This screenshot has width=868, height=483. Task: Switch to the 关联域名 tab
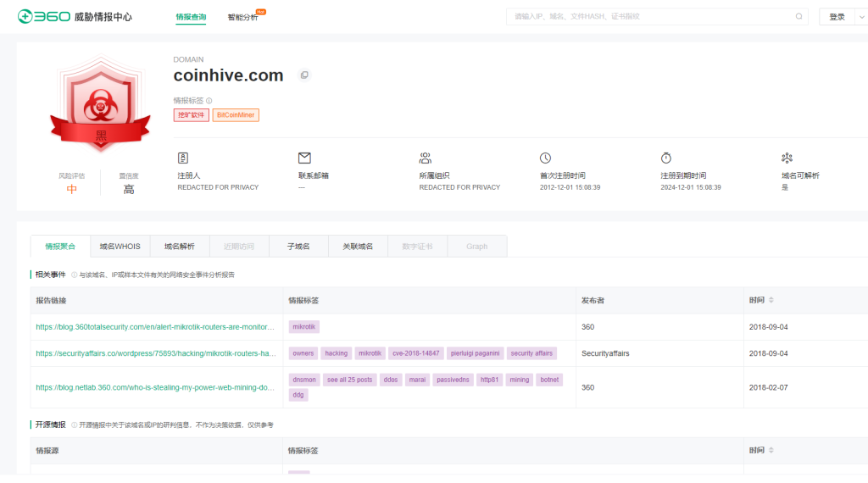[358, 247]
